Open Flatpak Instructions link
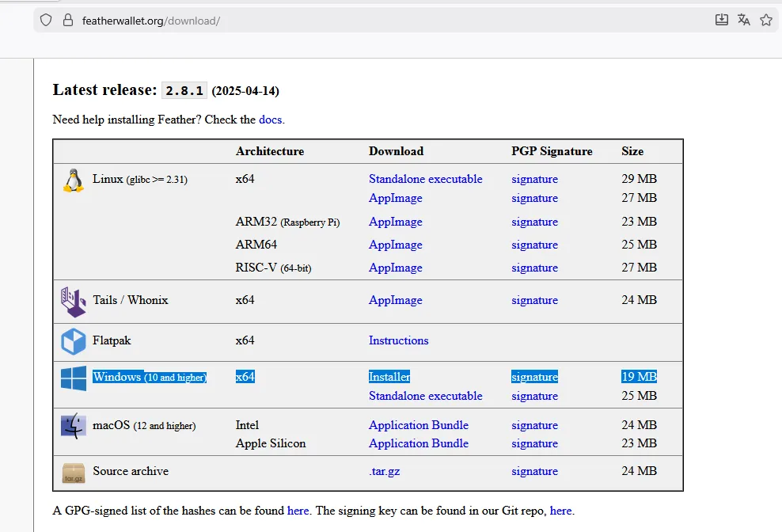 398,340
